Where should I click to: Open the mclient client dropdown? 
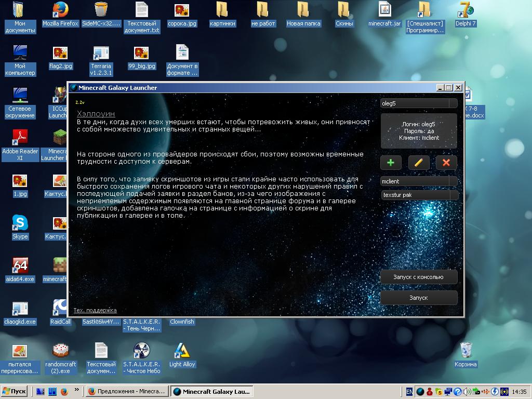click(x=419, y=181)
